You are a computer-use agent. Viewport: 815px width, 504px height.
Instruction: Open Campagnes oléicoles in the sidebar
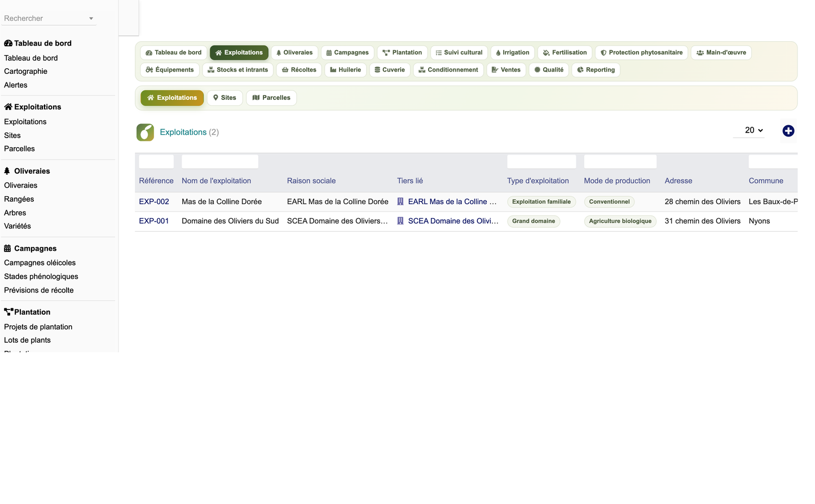40,263
